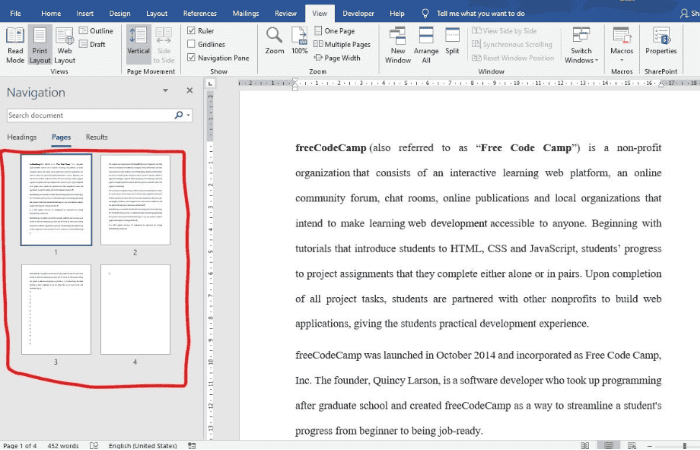Switch to Results tab in Navigation
Image resolution: width=700 pixels, height=450 pixels.
tap(97, 137)
